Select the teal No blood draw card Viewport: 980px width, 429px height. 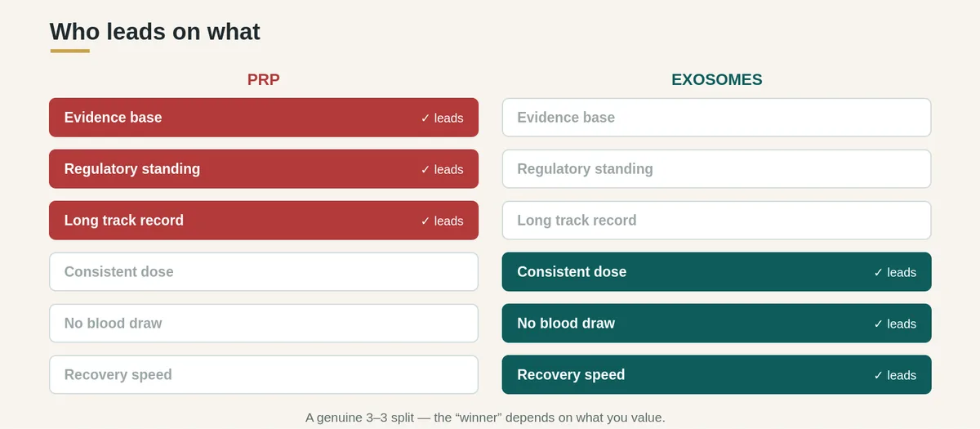pos(717,324)
